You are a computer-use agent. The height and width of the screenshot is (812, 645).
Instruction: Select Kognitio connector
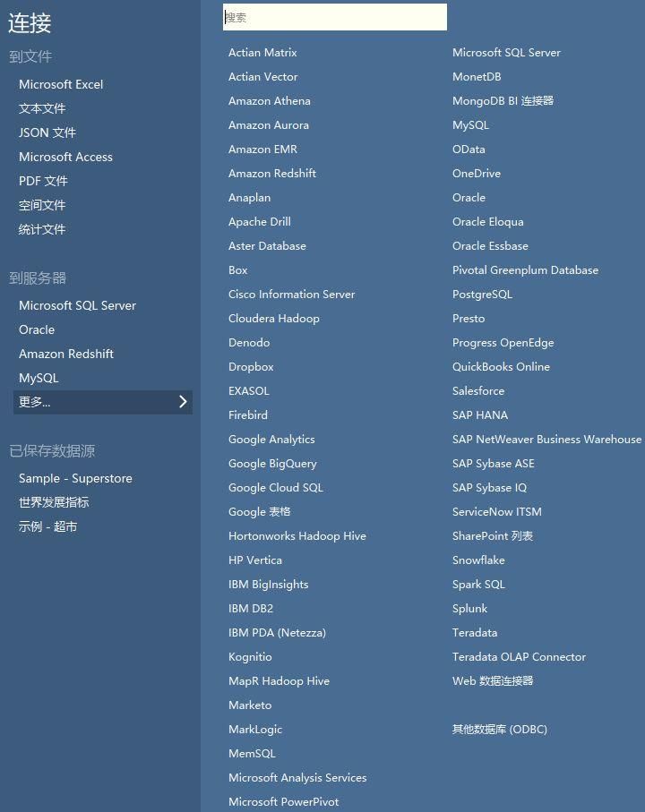point(250,656)
